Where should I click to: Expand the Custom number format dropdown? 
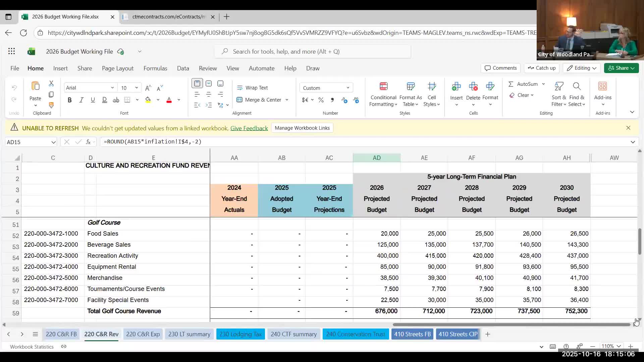pyautogui.click(x=348, y=88)
